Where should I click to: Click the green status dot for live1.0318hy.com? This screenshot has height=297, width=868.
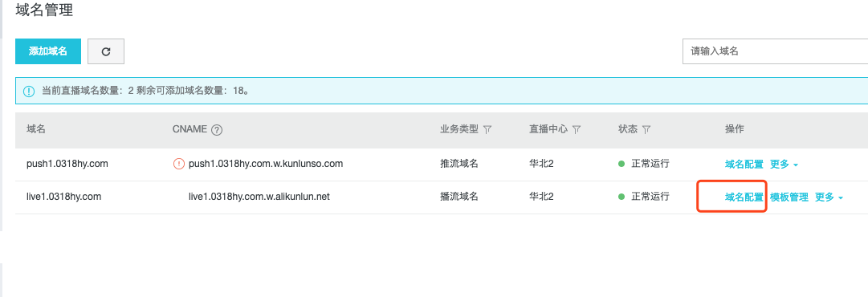click(621, 197)
